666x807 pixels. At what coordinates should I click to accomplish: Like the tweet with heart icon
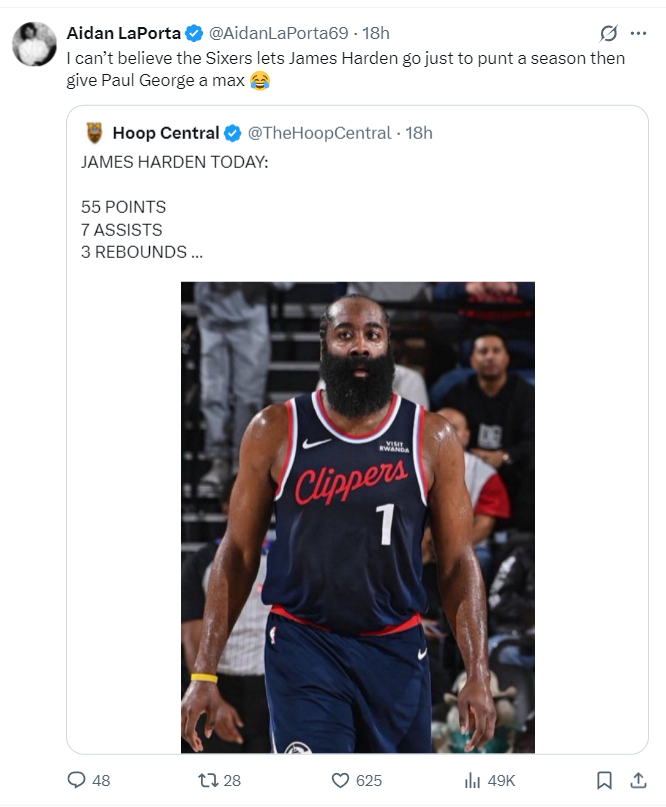point(340,780)
